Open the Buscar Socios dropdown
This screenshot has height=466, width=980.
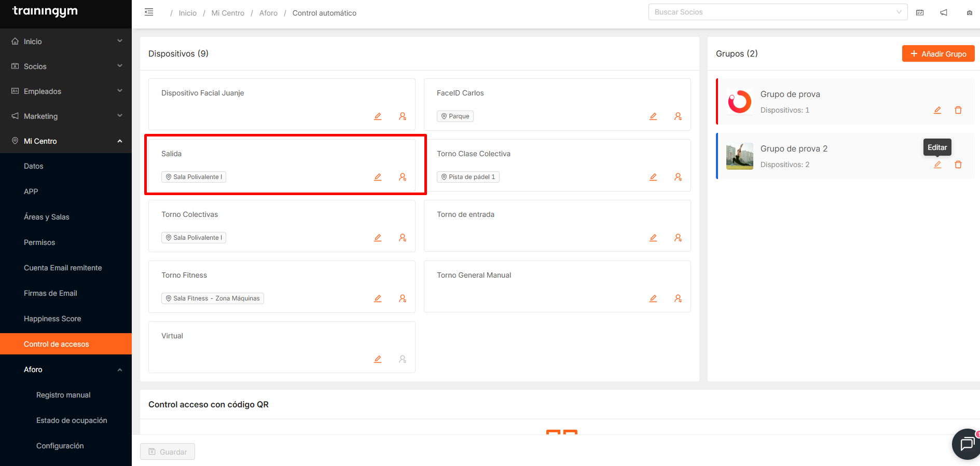(x=777, y=12)
